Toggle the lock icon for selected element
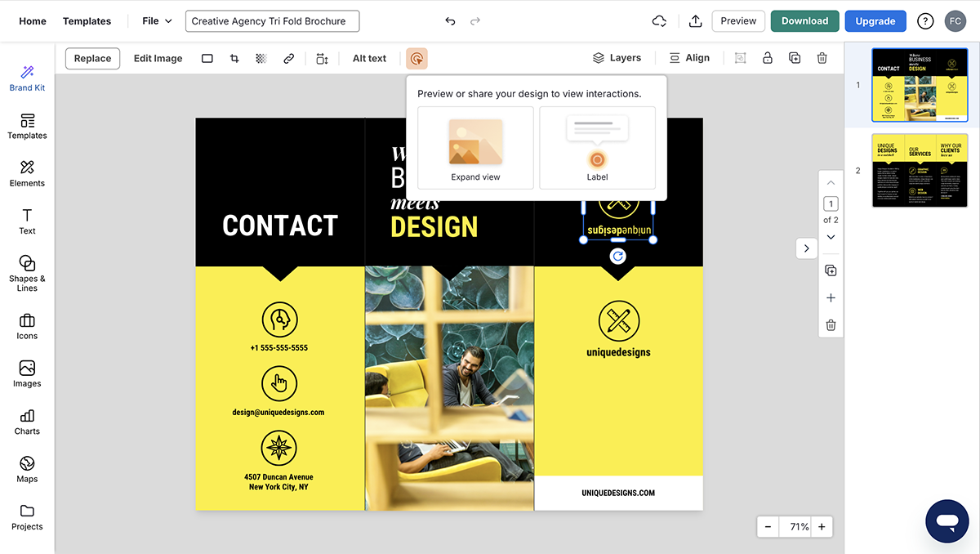980x554 pixels. point(767,58)
